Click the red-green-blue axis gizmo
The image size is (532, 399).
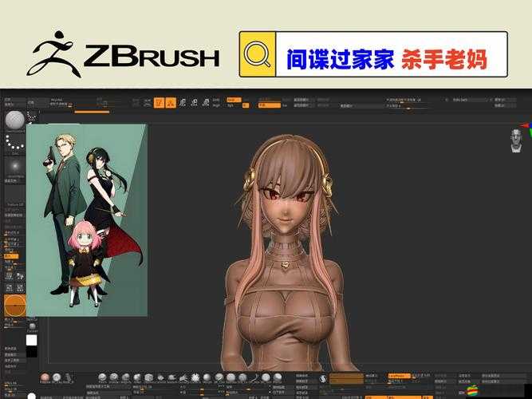(x=527, y=129)
